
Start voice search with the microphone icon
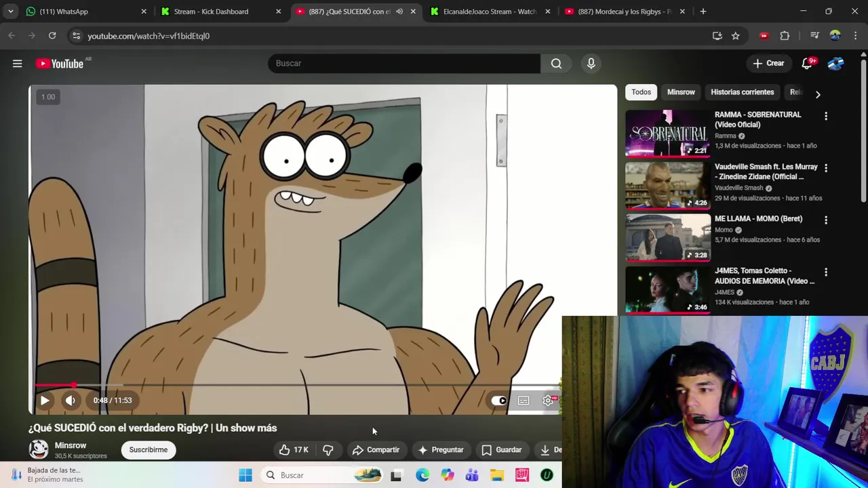591,63
